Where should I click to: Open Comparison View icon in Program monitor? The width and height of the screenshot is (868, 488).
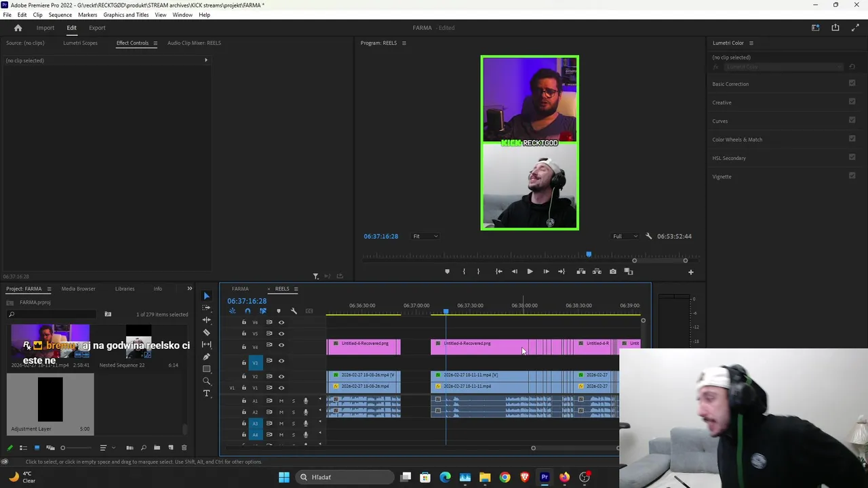629,272
